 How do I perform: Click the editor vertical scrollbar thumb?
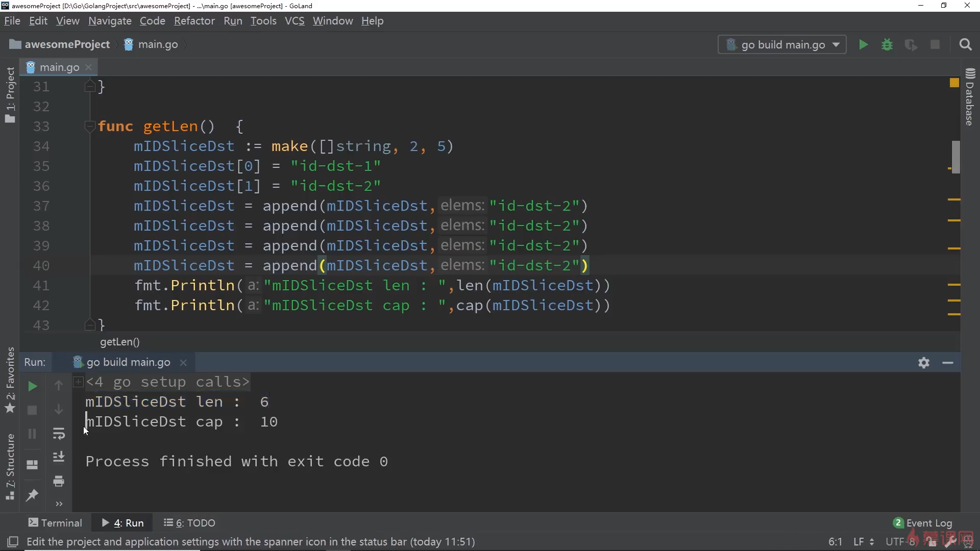pyautogui.click(x=955, y=156)
